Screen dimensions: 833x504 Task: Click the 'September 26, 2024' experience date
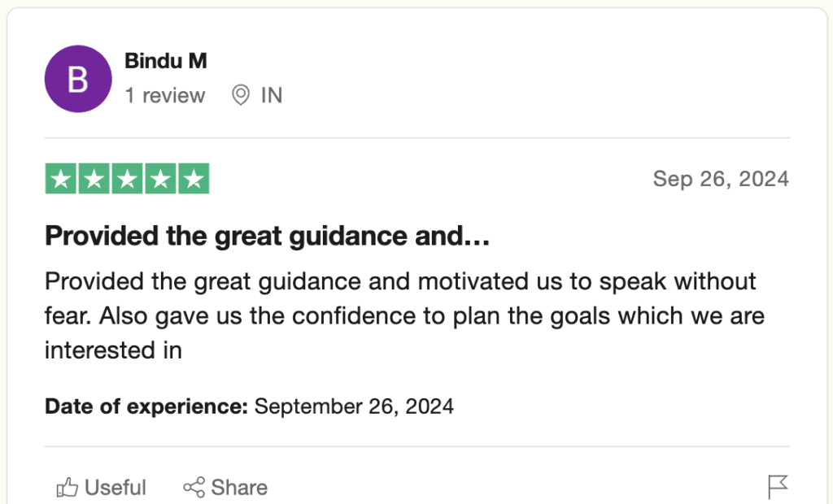pos(354,406)
